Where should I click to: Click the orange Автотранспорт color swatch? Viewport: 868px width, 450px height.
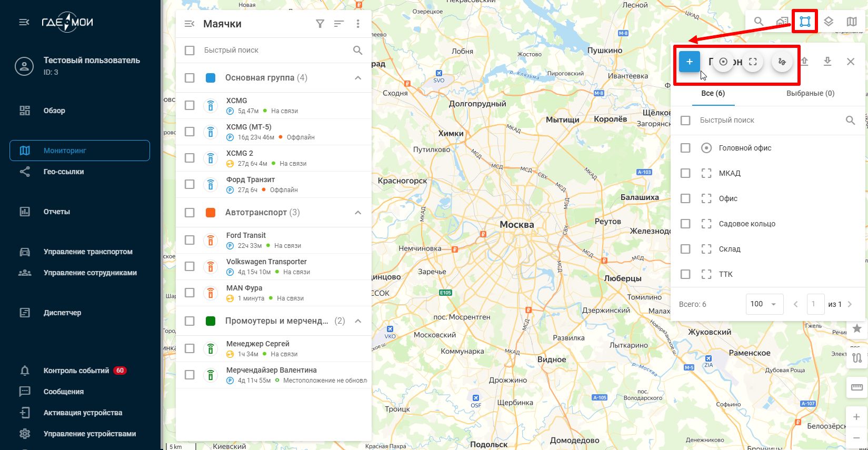211,213
